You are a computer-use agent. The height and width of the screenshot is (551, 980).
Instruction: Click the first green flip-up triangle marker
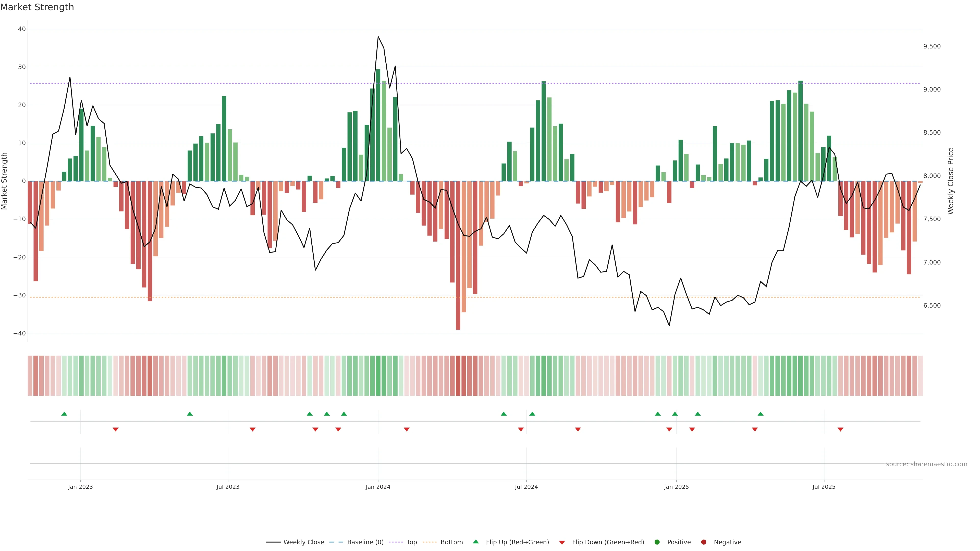64,414
